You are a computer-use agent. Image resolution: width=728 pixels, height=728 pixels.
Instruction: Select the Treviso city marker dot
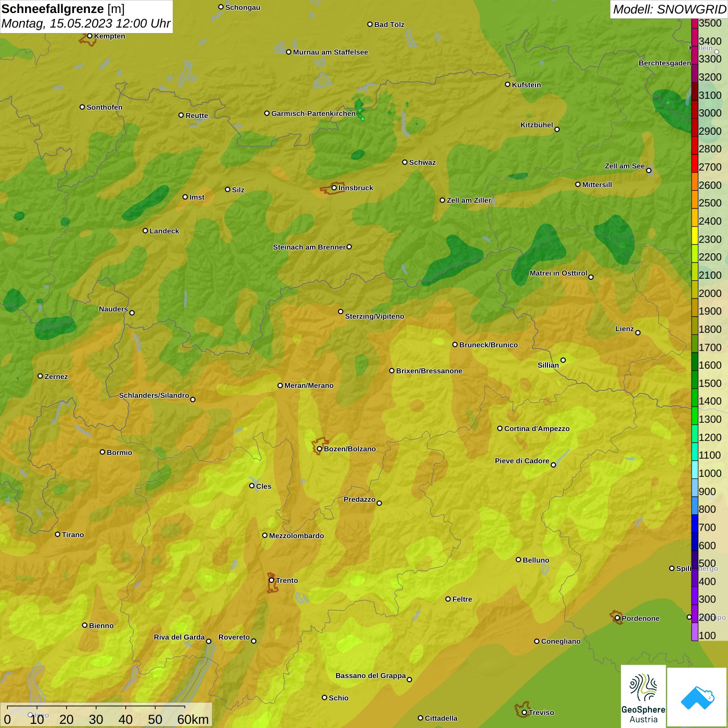(524, 712)
